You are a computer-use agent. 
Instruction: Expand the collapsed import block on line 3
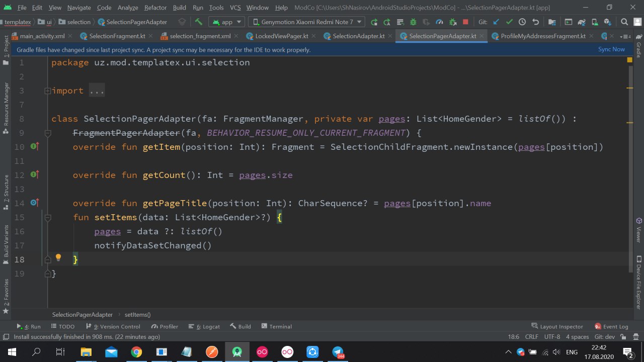47,91
